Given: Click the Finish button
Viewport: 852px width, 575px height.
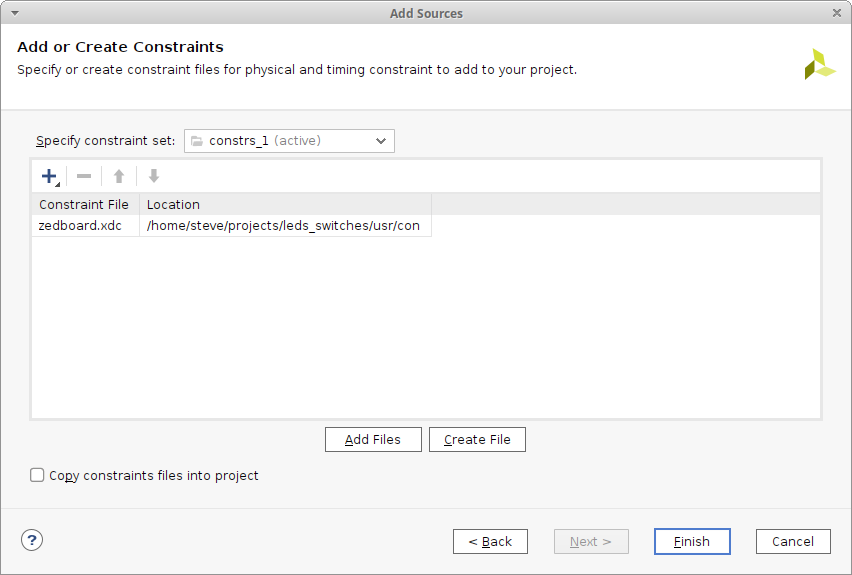Looking at the screenshot, I should click(x=692, y=542).
